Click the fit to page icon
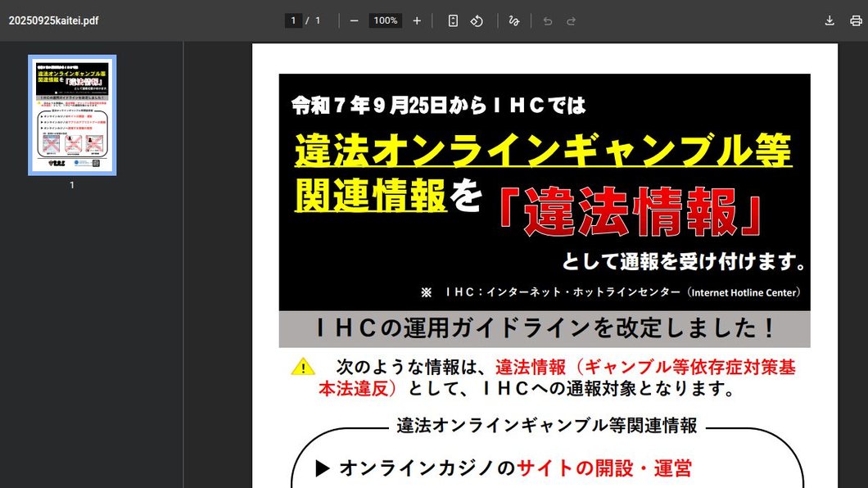This screenshot has width=868, height=488. pyautogui.click(x=453, y=21)
